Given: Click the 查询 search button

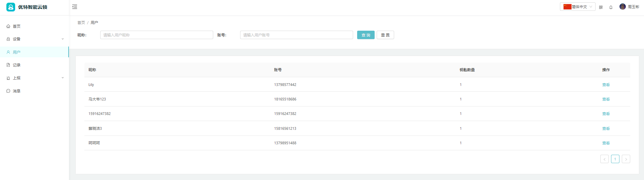Looking at the screenshot, I should [x=366, y=35].
